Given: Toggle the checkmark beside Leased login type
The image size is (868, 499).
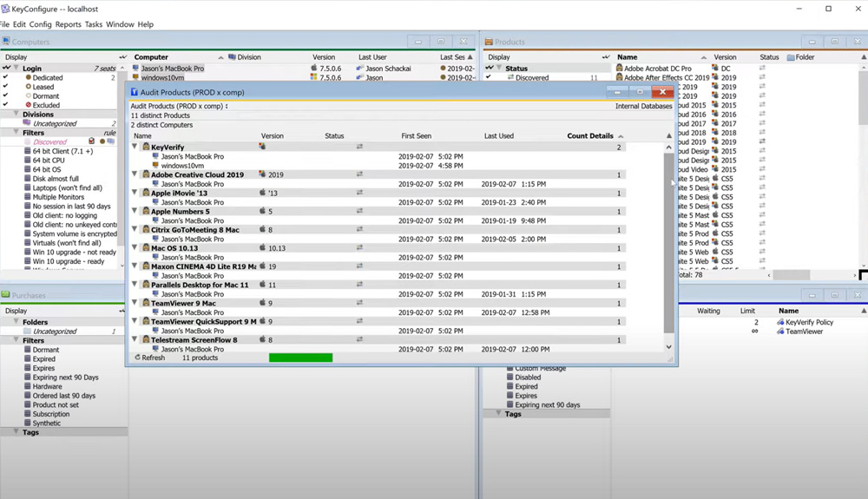Looking at the screenshot, I should pos(5,86).
